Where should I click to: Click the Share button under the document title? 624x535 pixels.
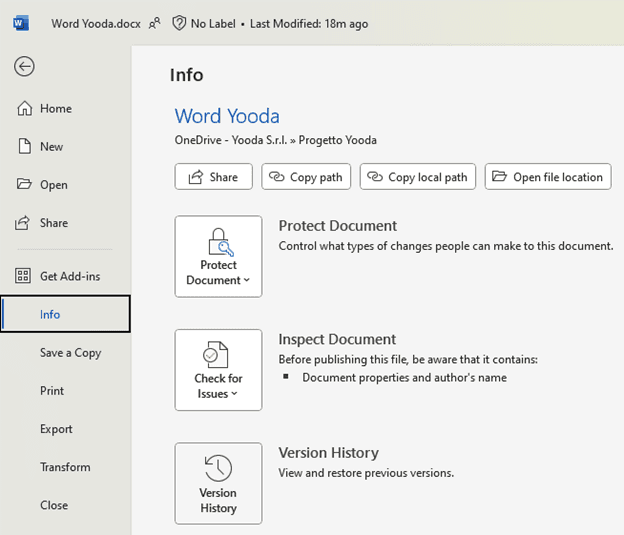click(x=213, y=176)
